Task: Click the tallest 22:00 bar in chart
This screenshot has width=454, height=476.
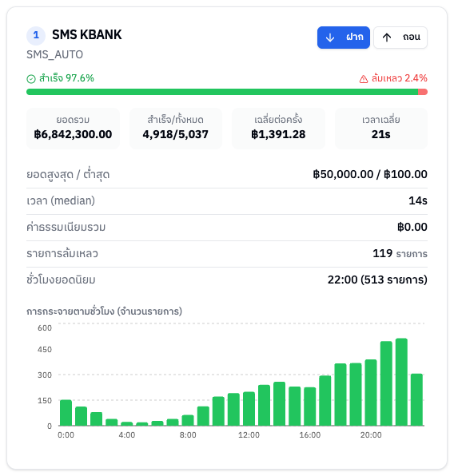Action: [x=401, y=383]
